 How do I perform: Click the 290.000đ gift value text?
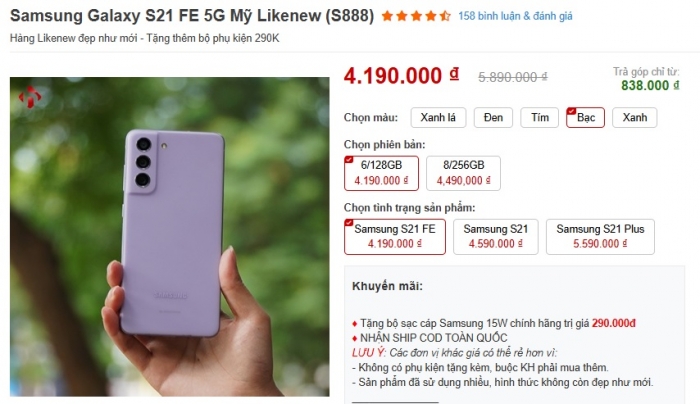(x=614, y=323)
